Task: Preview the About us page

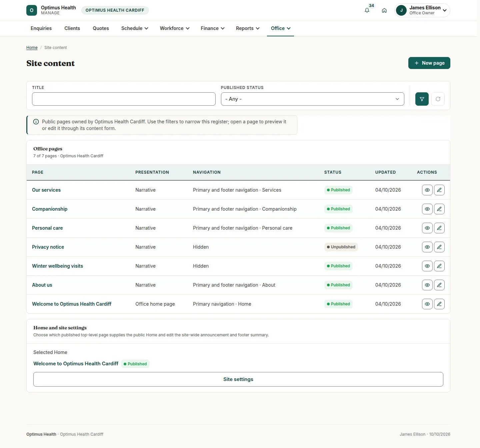Action: point(427,285)
